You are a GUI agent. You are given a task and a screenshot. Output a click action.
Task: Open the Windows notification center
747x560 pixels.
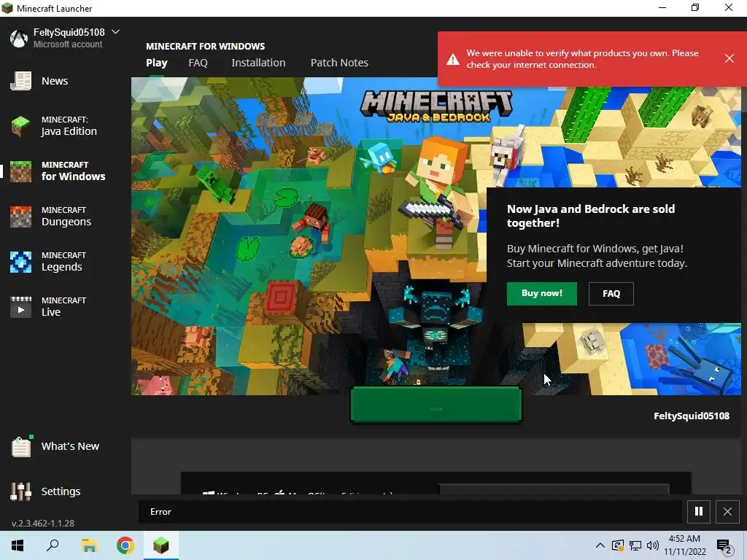point(724,546)
